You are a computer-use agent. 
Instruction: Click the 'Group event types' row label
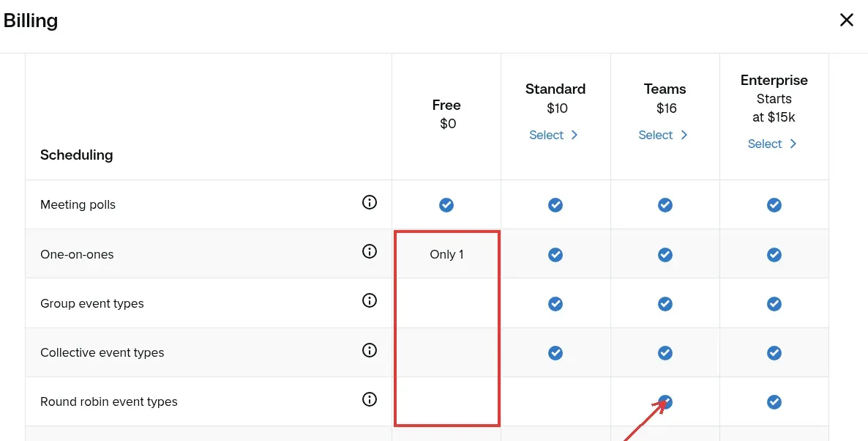(x=92, y=304)
